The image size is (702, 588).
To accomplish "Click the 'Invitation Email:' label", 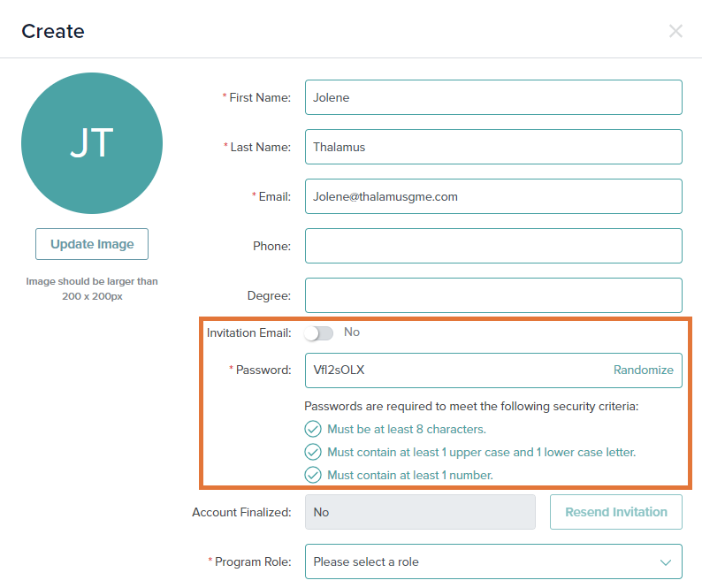I will point(249,332).
